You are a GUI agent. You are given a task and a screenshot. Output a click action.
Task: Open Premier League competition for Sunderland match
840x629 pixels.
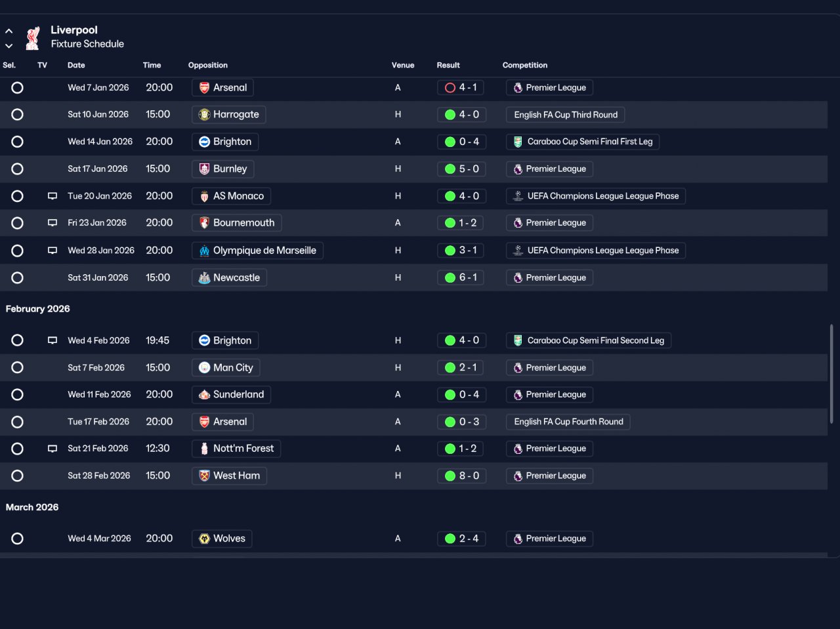click(x=549, y=395)
